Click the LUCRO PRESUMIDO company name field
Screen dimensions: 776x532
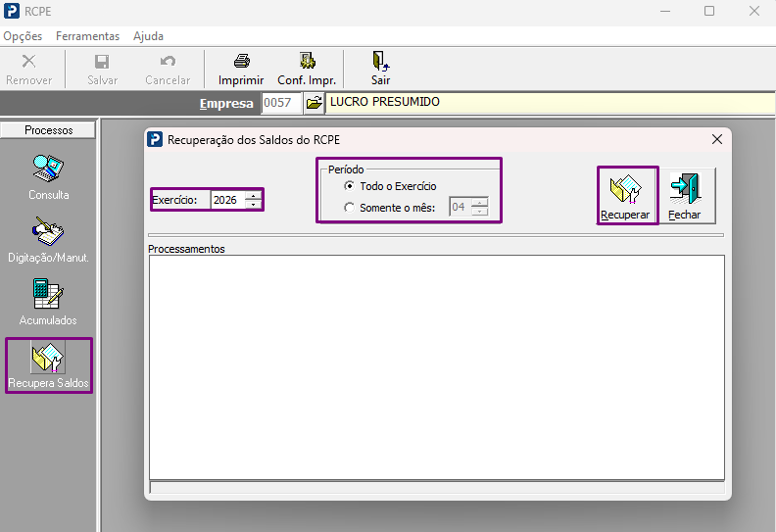(x=550, y=103)
